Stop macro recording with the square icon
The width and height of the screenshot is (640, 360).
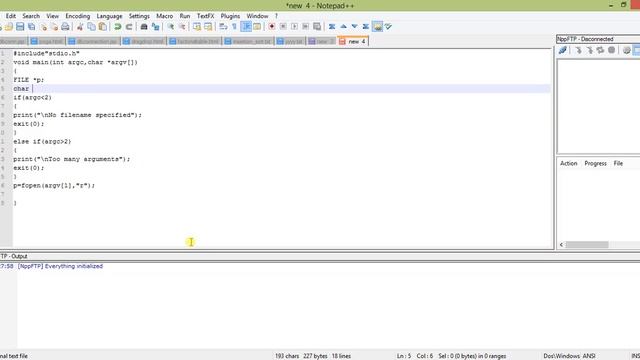283,27
